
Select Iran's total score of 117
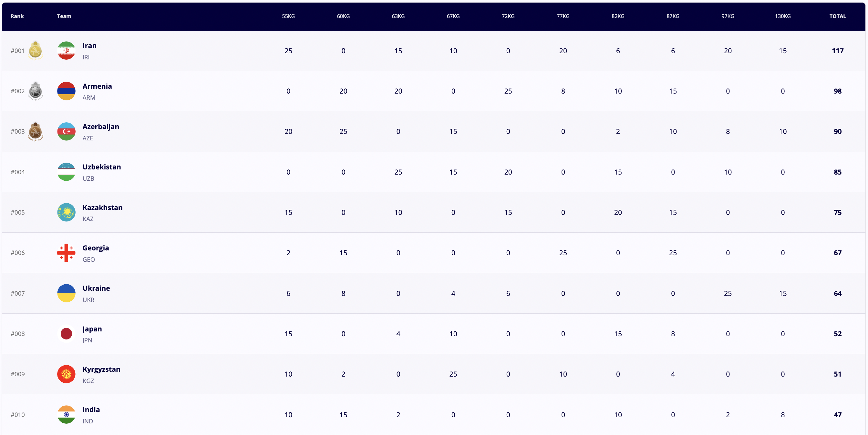837,51
